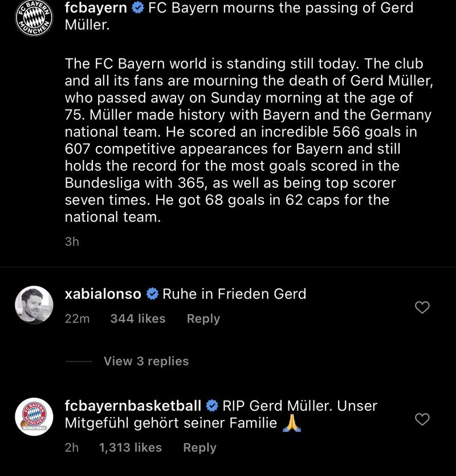View the 344 likes list
This screenshot has width=456, height=476.
(x=137, y=319)
